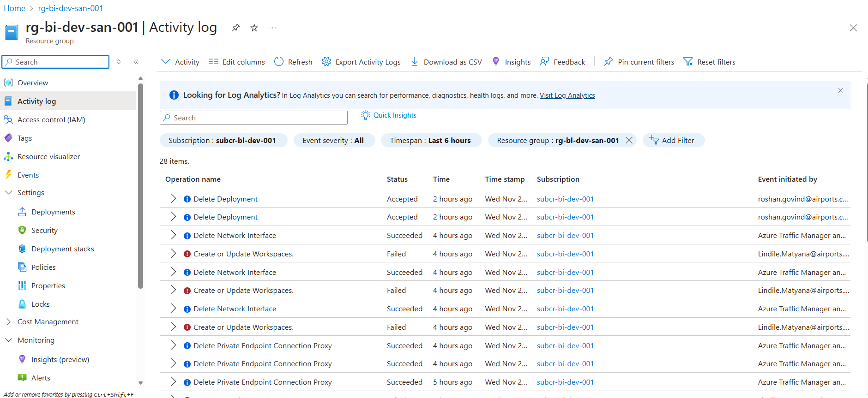Open Events in the sidebar
Viewport: 868px width, 398px height.
[68, 175]
